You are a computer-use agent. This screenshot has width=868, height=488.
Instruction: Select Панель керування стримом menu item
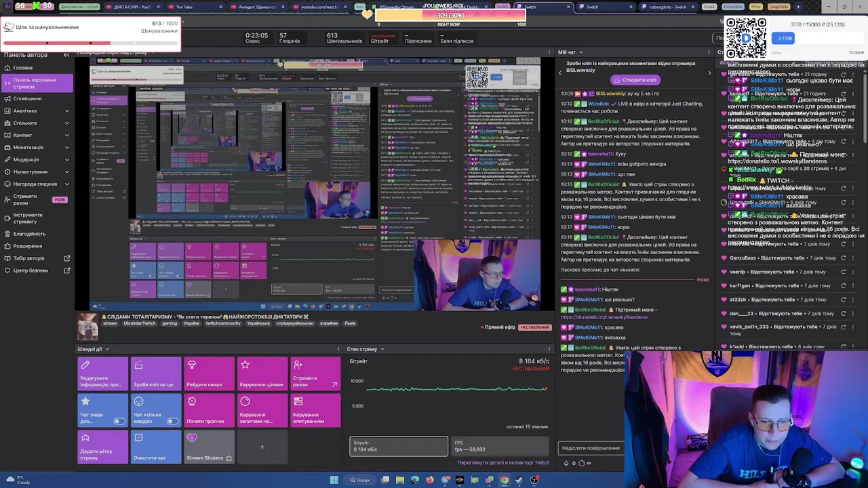[37, 83]
